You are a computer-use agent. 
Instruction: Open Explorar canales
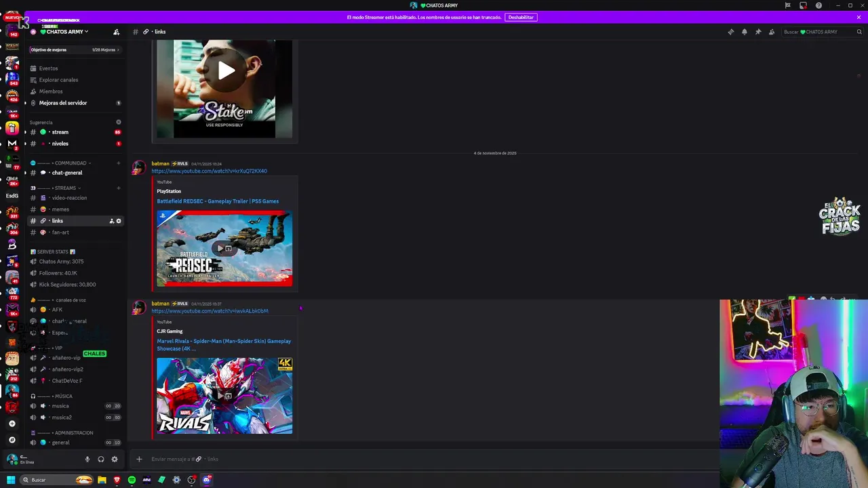click(x=58, y=80)
